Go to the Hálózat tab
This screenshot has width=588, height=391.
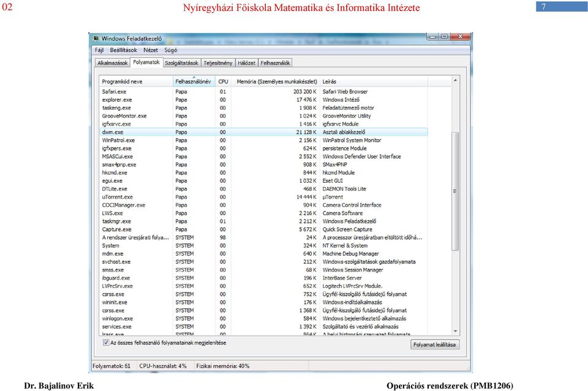pyautogui.click(x=246, y=63)
